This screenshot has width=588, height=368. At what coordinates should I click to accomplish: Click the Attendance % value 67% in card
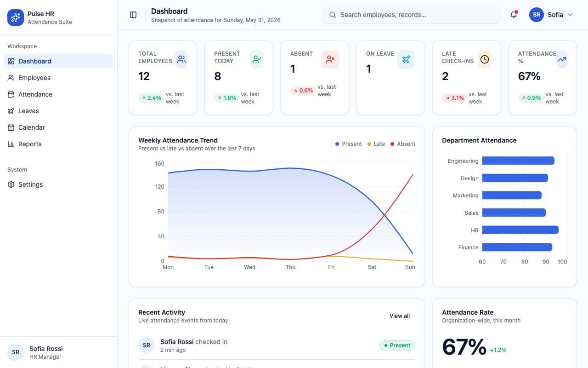[x=529, y=76]
